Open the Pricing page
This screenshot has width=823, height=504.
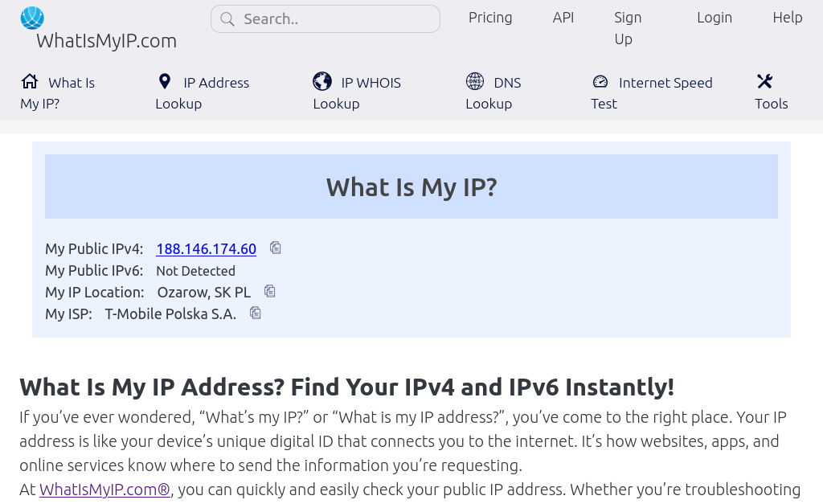click(490, 18)
